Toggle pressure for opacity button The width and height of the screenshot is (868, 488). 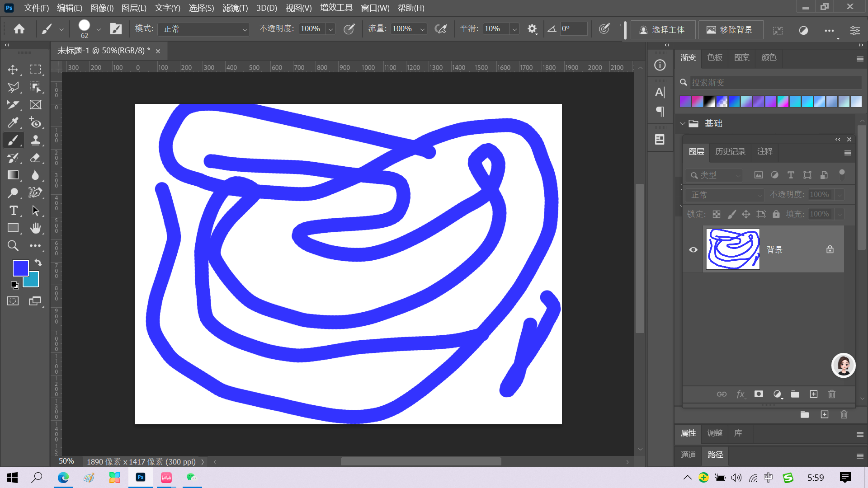[x=349, y=29]
